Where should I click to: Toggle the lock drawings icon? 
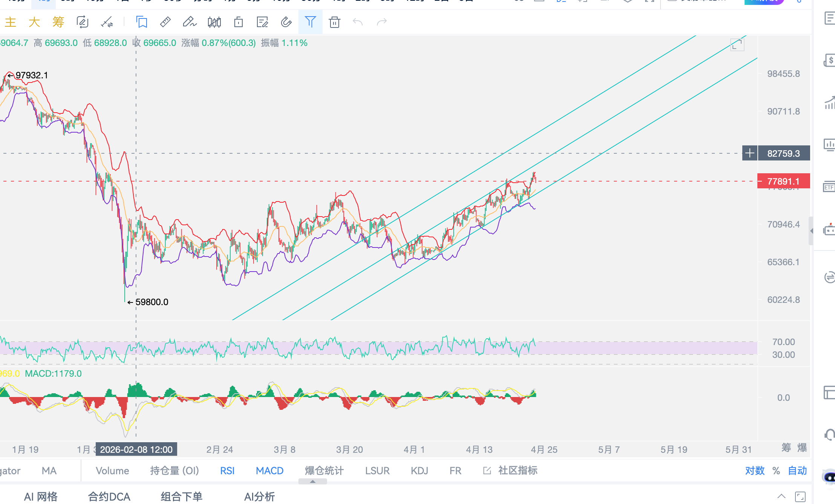tap(238, 22)
